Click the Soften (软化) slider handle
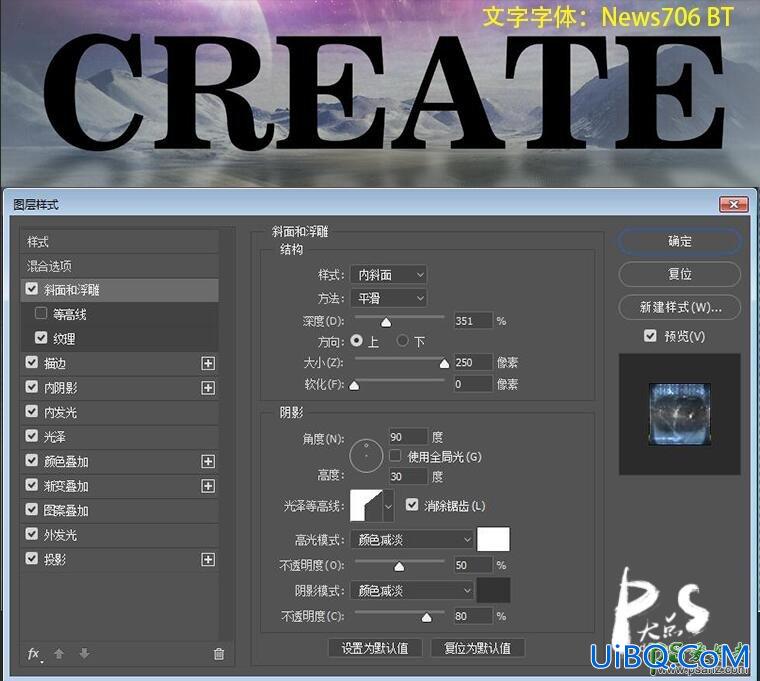 click(x=354, y=385)
